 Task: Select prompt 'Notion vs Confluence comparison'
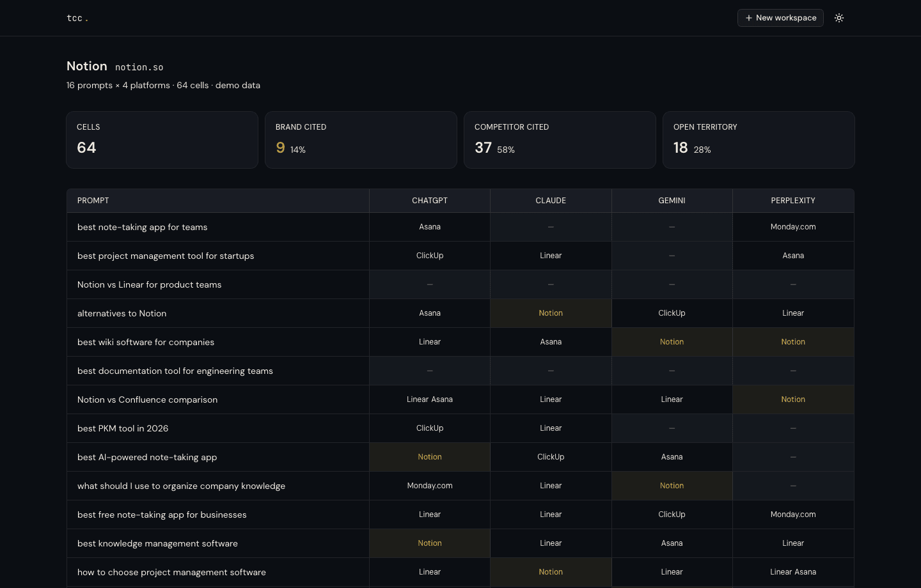(218, 399)
